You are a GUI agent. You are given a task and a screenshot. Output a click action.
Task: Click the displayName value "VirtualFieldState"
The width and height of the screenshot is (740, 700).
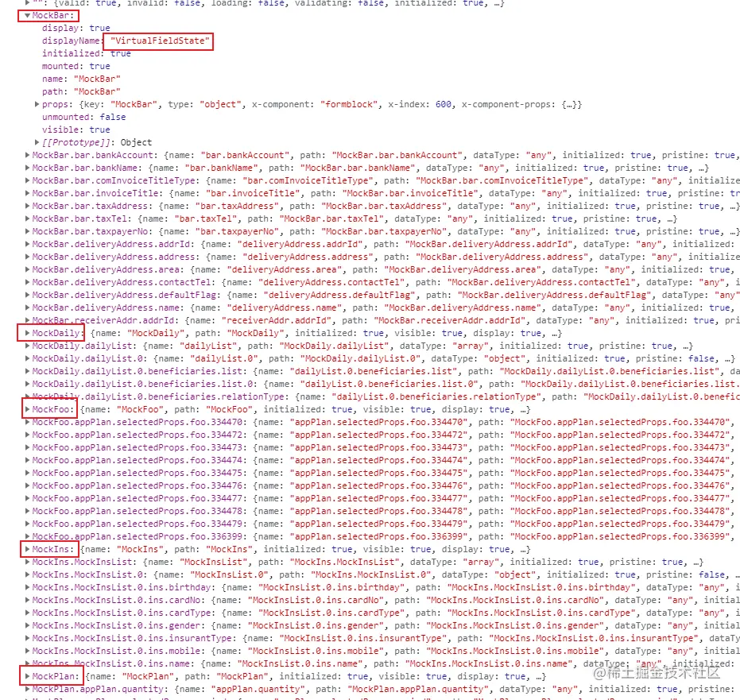coord(160,41)
